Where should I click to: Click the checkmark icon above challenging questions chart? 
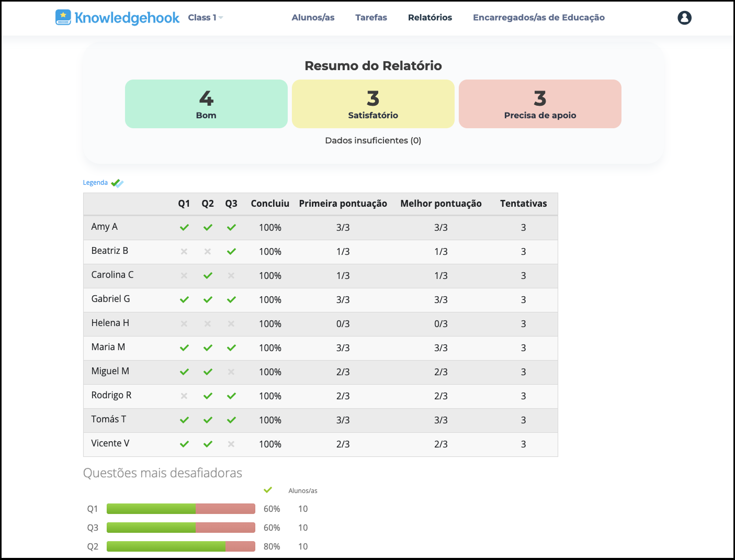(x=268, y=490)
